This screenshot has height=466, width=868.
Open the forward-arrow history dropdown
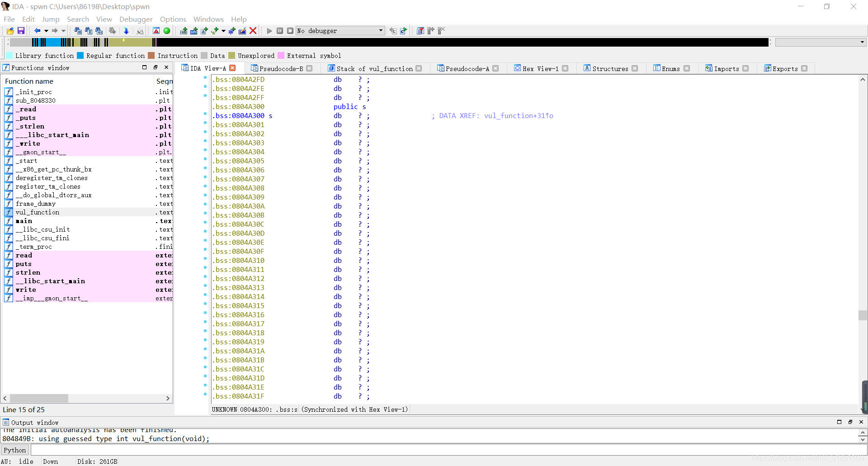click(x=63, y=31)
